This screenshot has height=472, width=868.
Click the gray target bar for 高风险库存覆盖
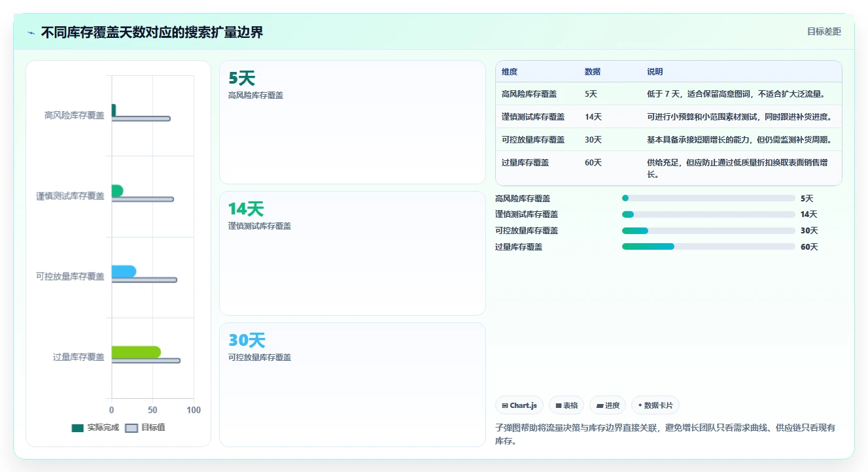click(x=141, y=119)
